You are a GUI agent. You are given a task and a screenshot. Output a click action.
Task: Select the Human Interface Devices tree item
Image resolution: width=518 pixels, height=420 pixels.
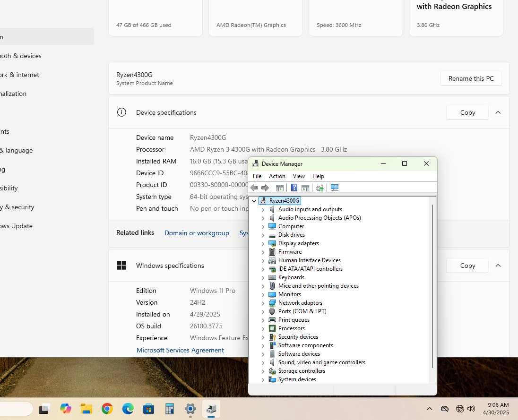[309, 260]
